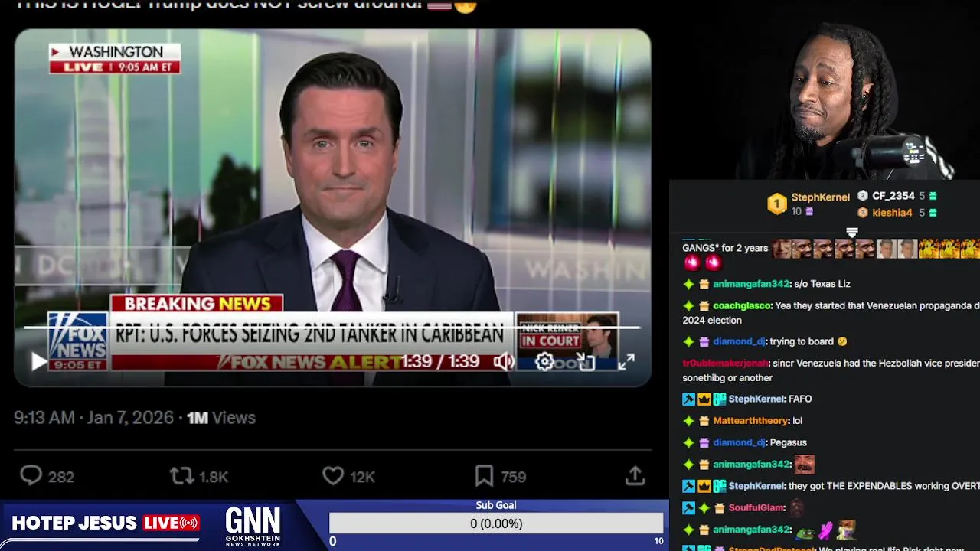Click the purple gift badge beside diamond_dj Pegasus
The height and width of the screenshot is (551, 980).
704,442
